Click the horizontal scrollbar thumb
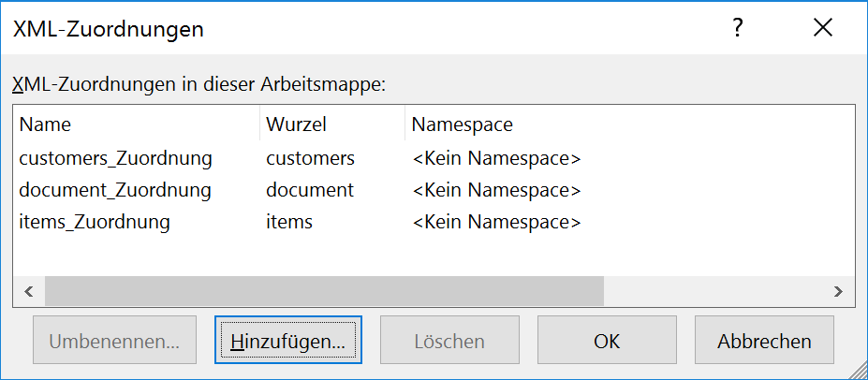Screen dimensions: 868x380 (x=323, y=291)
